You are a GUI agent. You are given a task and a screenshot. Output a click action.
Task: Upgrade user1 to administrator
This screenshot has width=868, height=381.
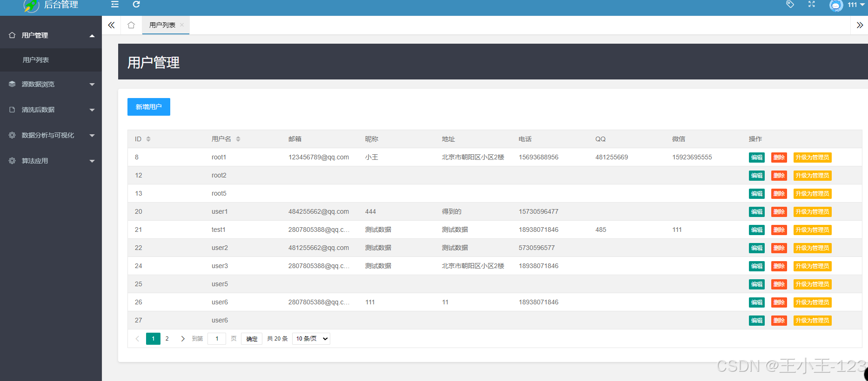tap(812, 212)
